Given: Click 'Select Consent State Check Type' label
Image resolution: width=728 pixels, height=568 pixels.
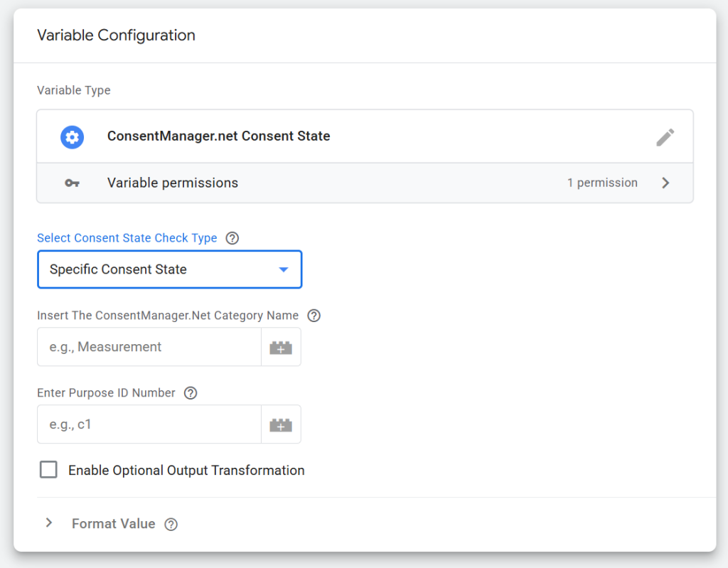Looking at the screenshot, I should pyautogui.click(x=127, y=237).
